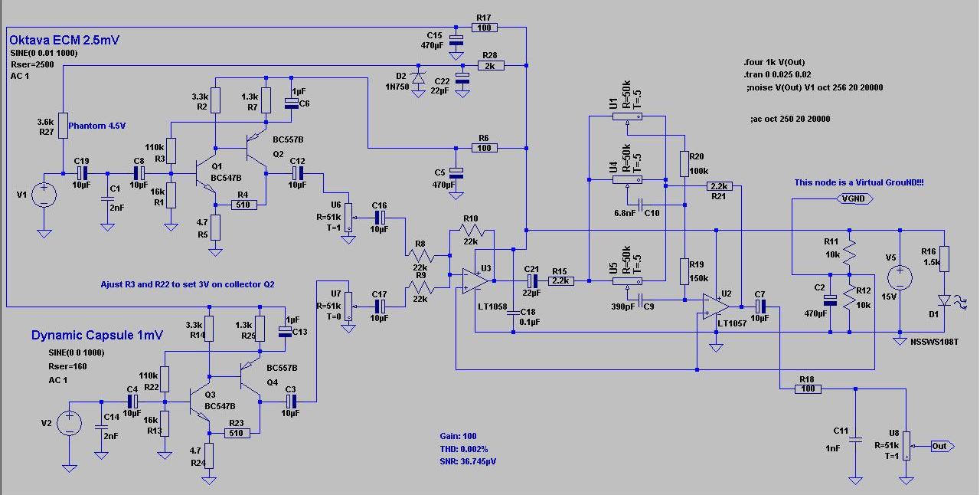Click the D2 1N750 zener diode

(x=418, y=77)
